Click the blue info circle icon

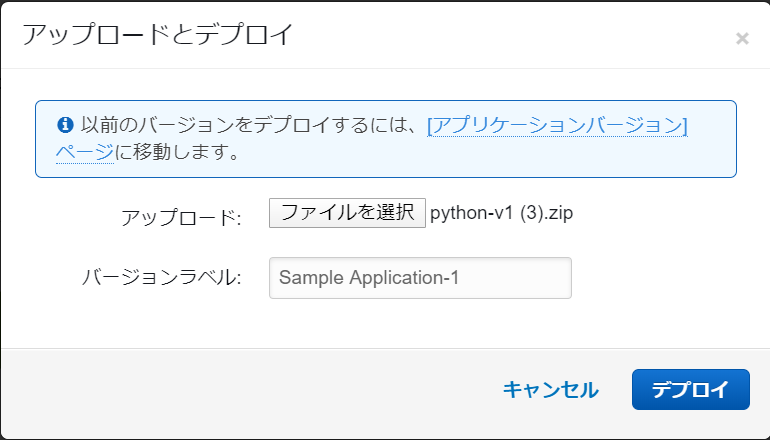coord(65,125)
